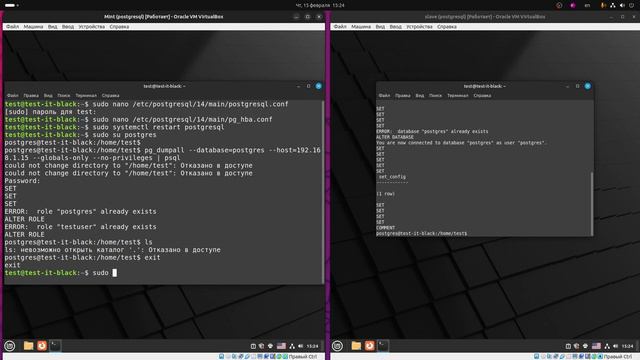Screen dimensions: 640x360
Task: Click 'COMMENT' line in right terminal
Action: (385, 228)
